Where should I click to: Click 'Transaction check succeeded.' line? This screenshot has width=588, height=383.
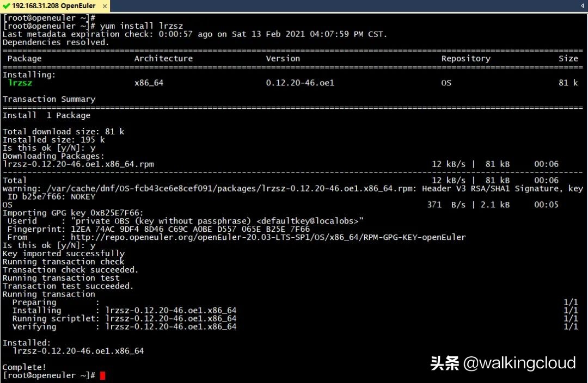(70, 270)
